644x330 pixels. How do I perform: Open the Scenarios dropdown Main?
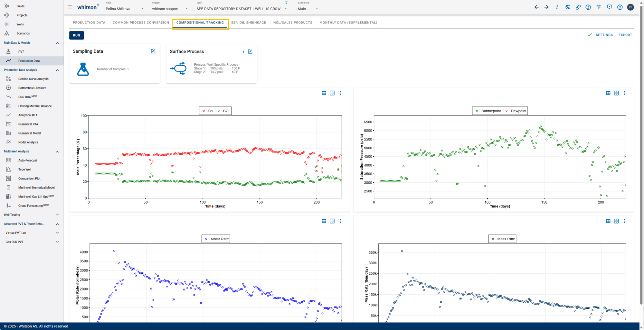[308, 9]
